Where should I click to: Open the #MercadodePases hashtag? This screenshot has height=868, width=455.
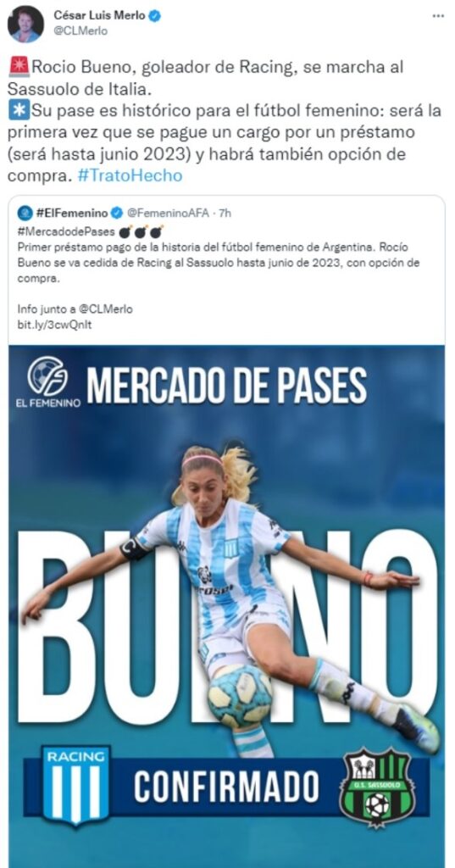click(66, 231)
